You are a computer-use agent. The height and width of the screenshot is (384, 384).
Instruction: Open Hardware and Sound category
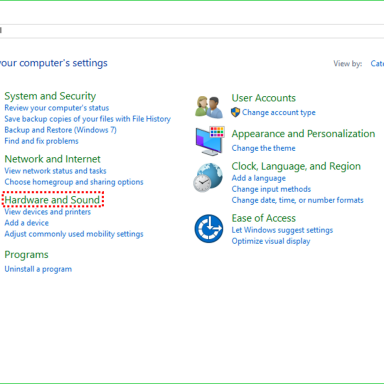pyautogui.click(x=52, y=200)
